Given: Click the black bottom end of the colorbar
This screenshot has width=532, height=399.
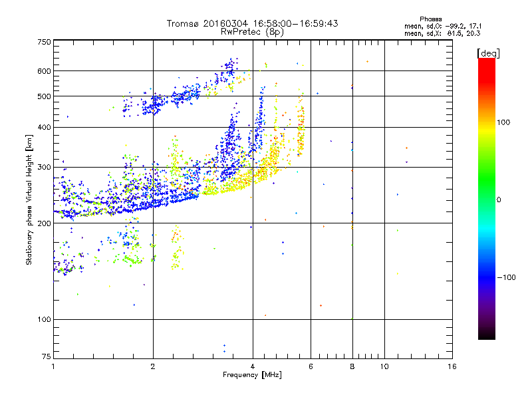Looking at the screenshot, I should (487, 334).
